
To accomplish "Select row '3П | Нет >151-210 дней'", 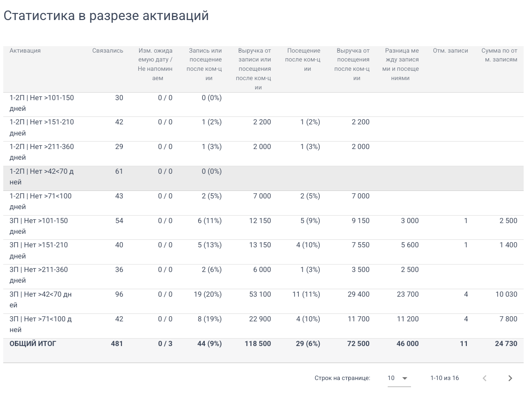I will [x=263, y=252].
